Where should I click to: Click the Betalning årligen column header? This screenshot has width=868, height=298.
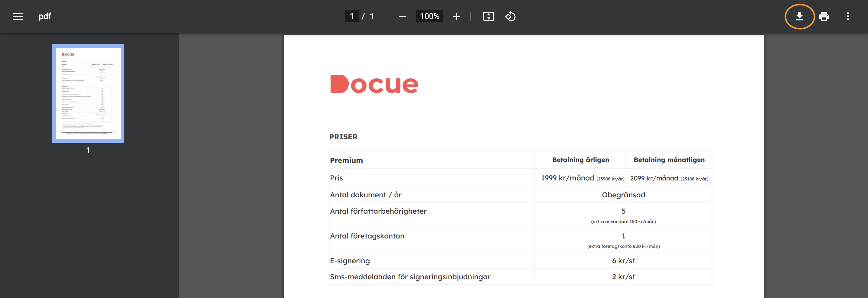coord(580,160)
